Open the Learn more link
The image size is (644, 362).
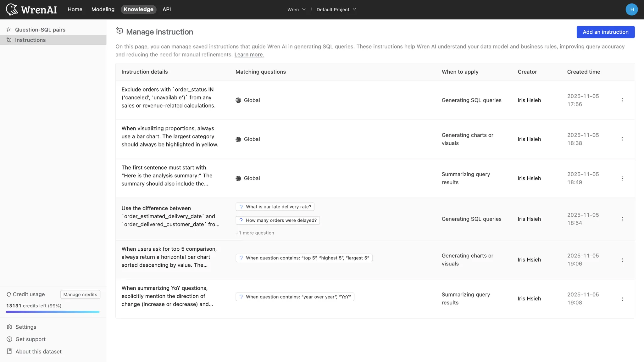[249, 55]
